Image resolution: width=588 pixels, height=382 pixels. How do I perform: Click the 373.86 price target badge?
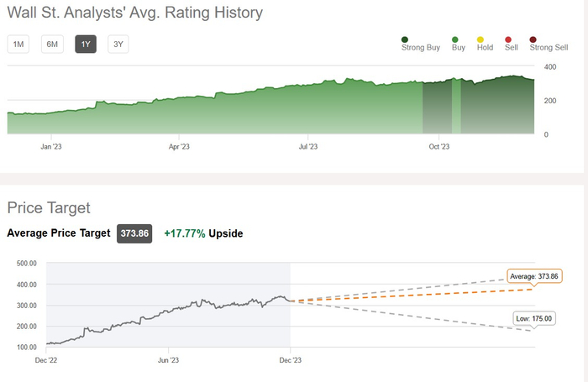tap(134, 233)
